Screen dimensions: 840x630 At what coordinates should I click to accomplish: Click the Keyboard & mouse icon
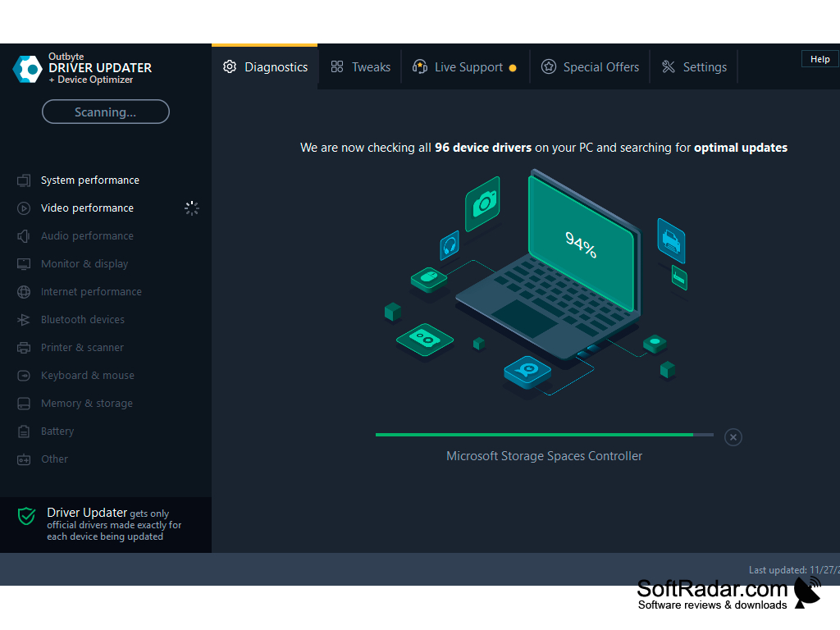(x=24, y=376)
